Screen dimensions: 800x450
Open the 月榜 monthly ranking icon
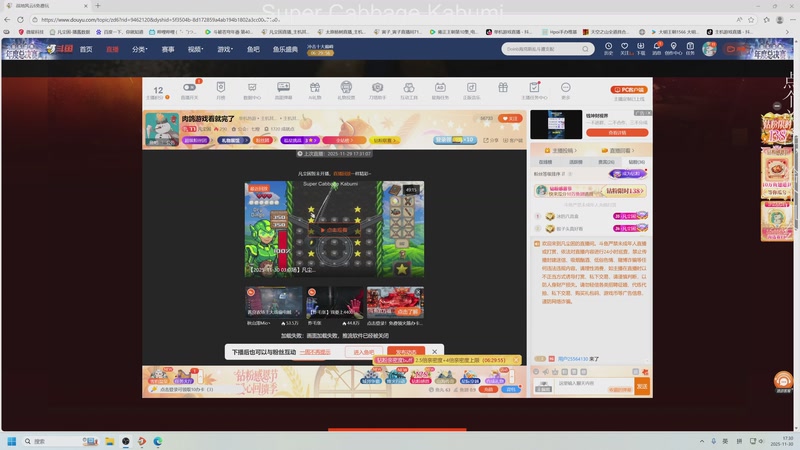point(220,88)
